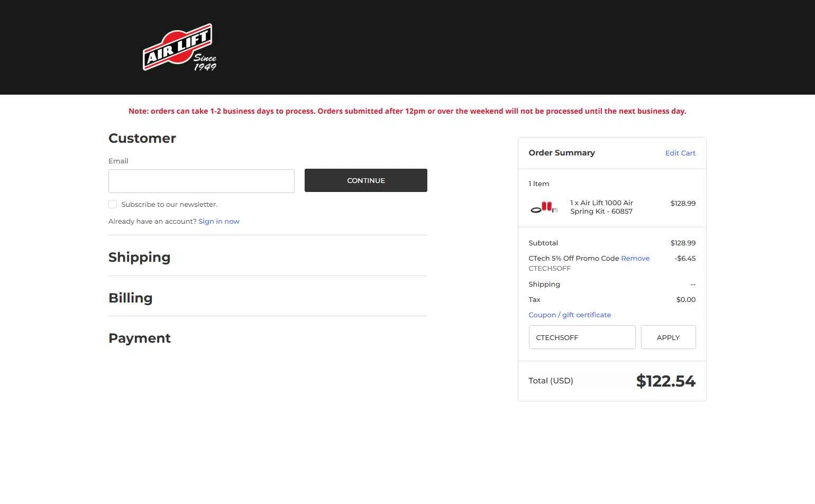Click the Order Summary heading
Viewport: 815px width, 504px height.
[562, 153]
